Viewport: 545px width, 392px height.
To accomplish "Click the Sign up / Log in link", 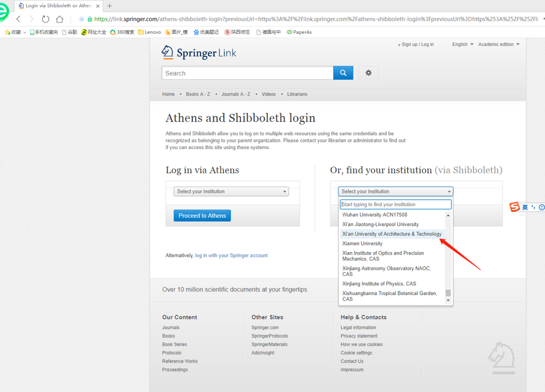I will (x=417, y=44).
